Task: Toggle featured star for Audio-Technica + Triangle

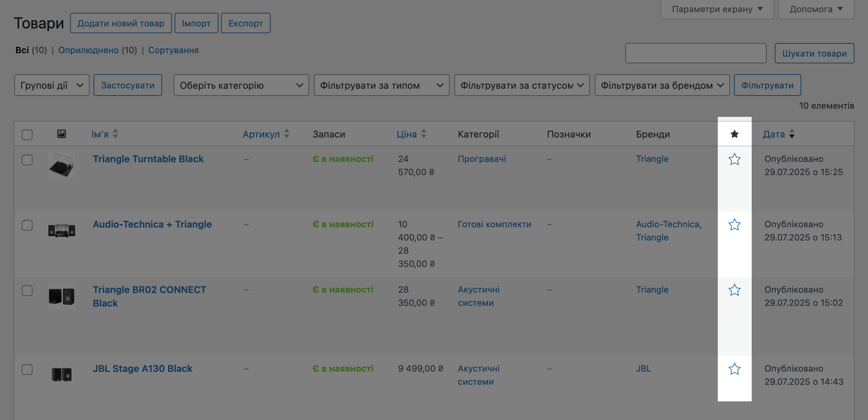Action: (734, 225)
